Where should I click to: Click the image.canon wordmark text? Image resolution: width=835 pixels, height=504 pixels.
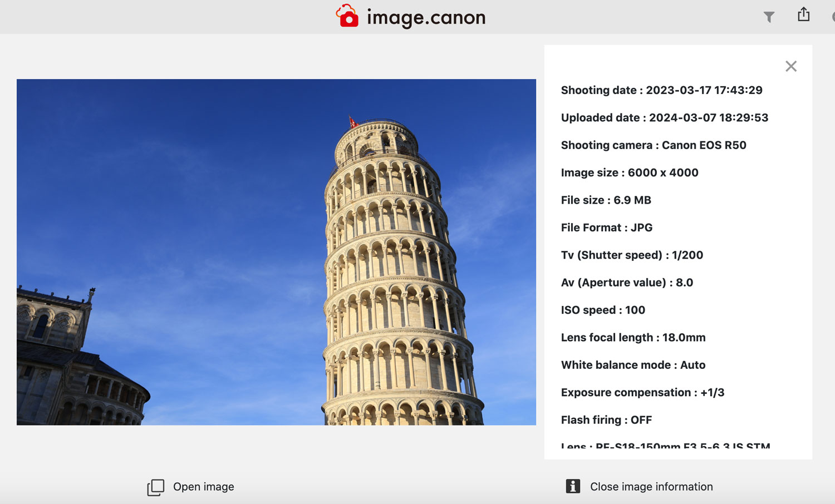coord(426,18)
